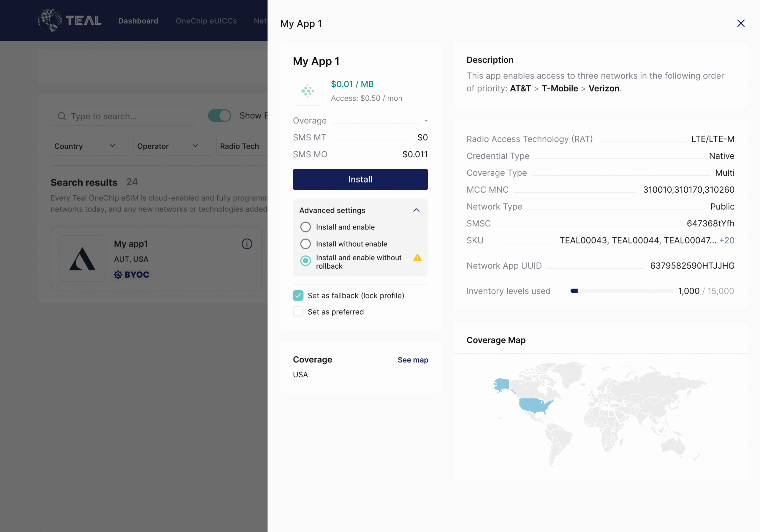Collapse the Advanced settings section
The width and height of the screenshot is (760, 532).
(x=416, y=210)
